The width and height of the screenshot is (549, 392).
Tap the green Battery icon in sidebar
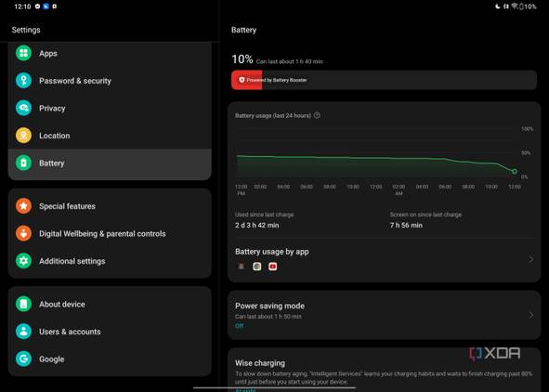23,163
